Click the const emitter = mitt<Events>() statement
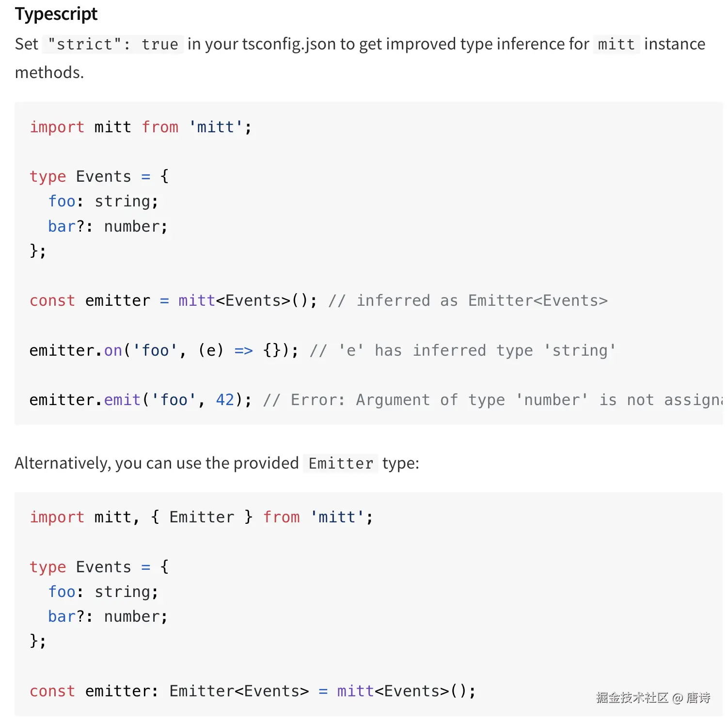 click(173, 300)
